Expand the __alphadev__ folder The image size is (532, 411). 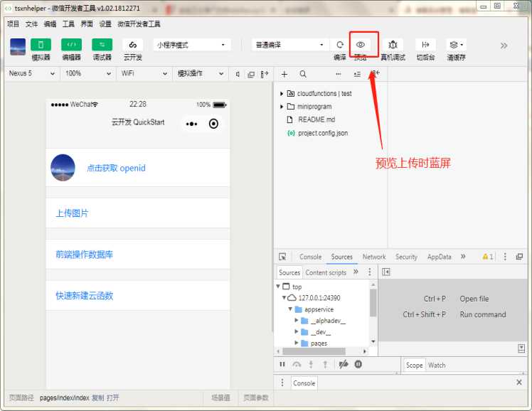[x=296, y=320]
